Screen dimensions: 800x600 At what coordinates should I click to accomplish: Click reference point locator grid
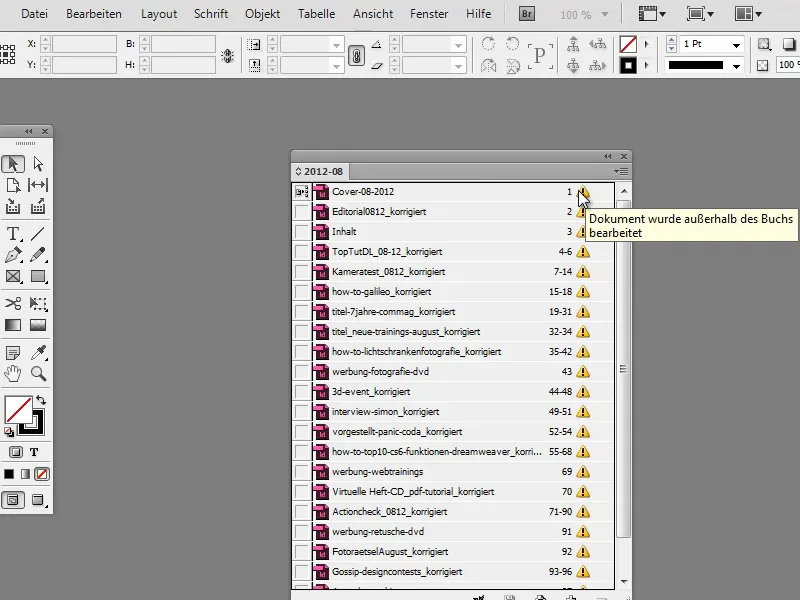(x=8, y=55)
